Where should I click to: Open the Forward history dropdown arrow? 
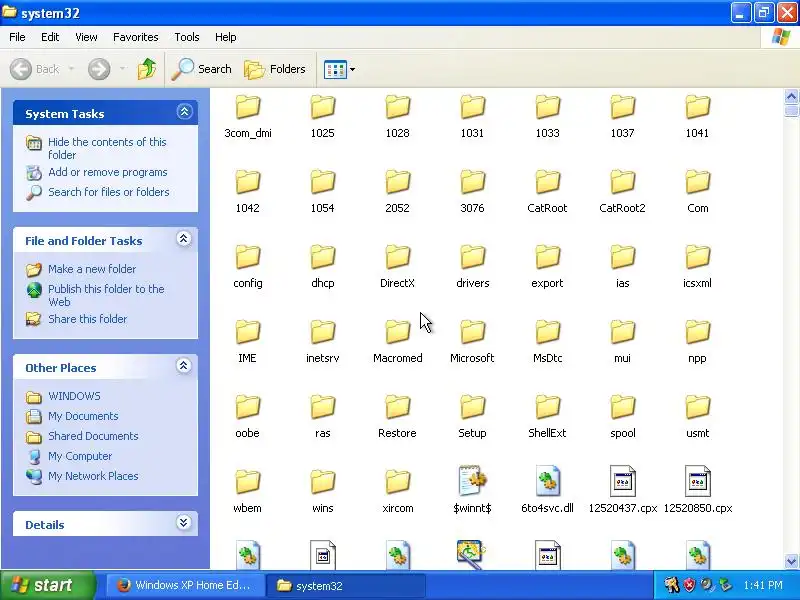[x=122, y=68]
